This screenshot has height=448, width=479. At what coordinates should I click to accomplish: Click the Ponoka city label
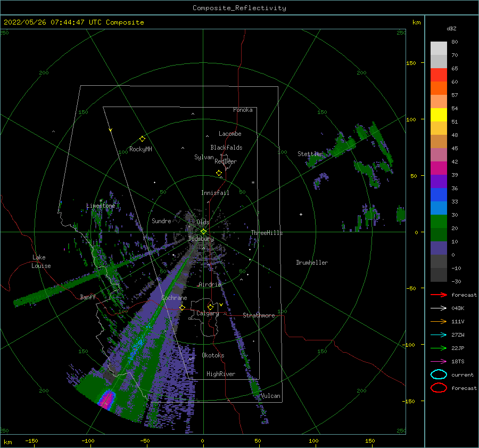pos(243,110)
